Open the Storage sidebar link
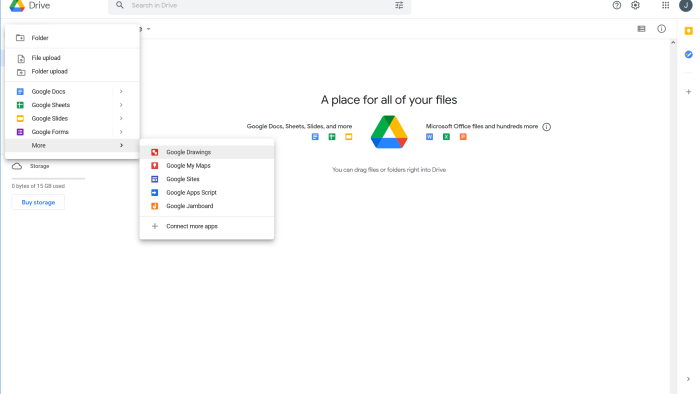This screenshot has width=700, height=394. click(x=40, y=166)
